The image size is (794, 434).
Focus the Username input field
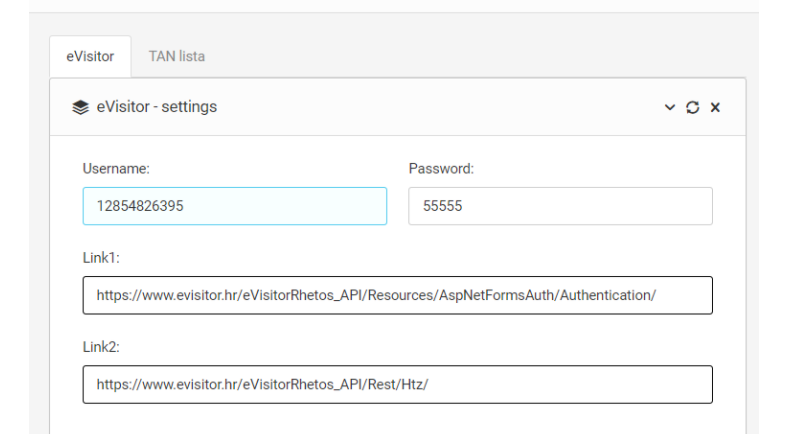tap(235, 206)
